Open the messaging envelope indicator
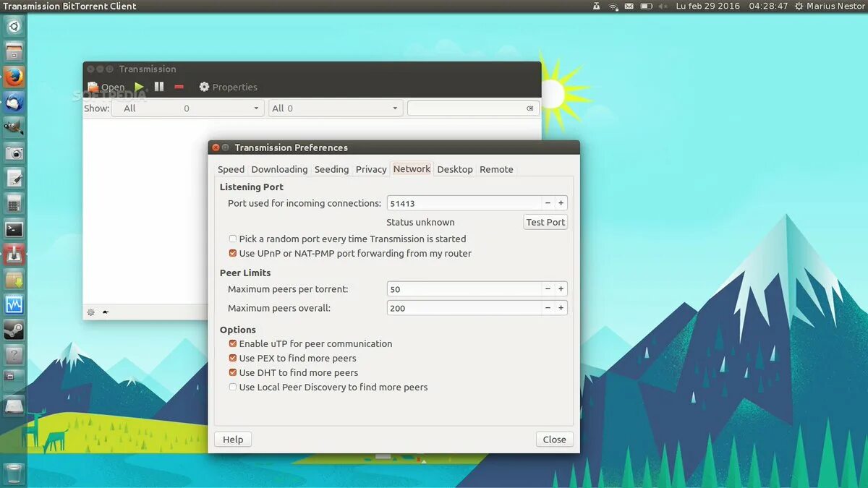 coord(629,6)
